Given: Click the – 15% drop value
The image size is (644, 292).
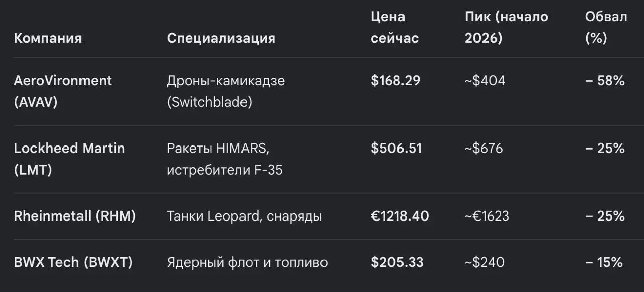Looking at the screenshot, I should click(x=604, y=262).
